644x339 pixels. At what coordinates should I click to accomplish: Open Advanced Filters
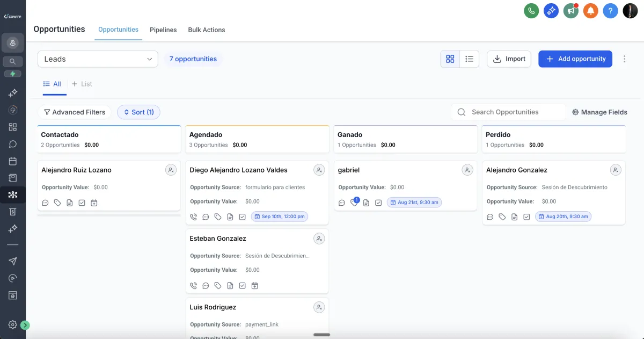click(74, 112)
